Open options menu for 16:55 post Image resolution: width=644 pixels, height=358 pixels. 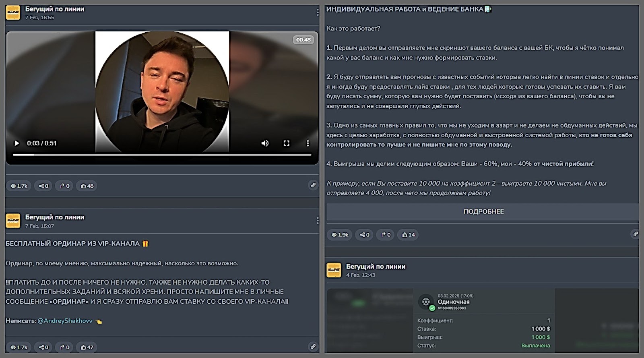coord(317,13)
